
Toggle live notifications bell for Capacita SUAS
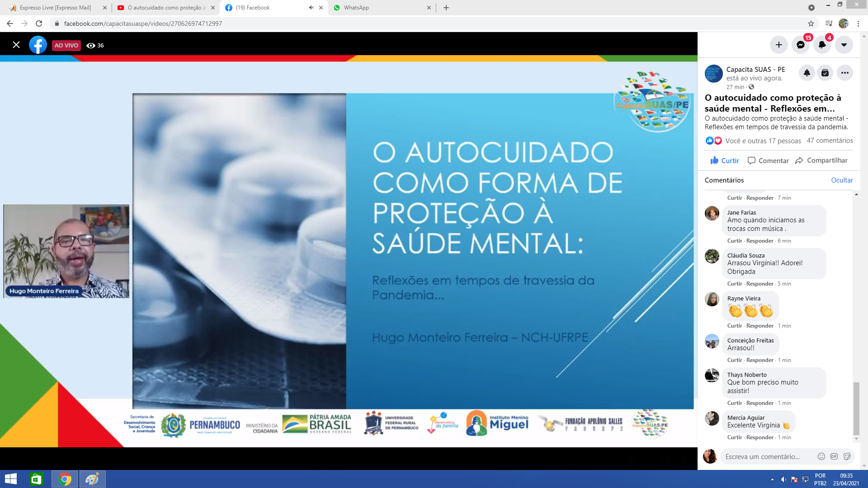pyautogui.click(x=807, y=73)
